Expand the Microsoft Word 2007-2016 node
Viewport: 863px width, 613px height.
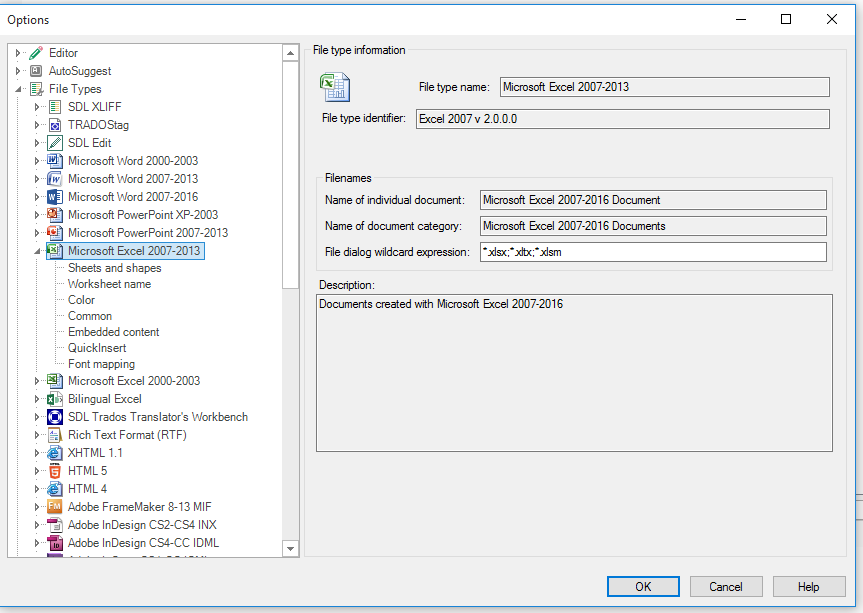click(x=37, y=197)
